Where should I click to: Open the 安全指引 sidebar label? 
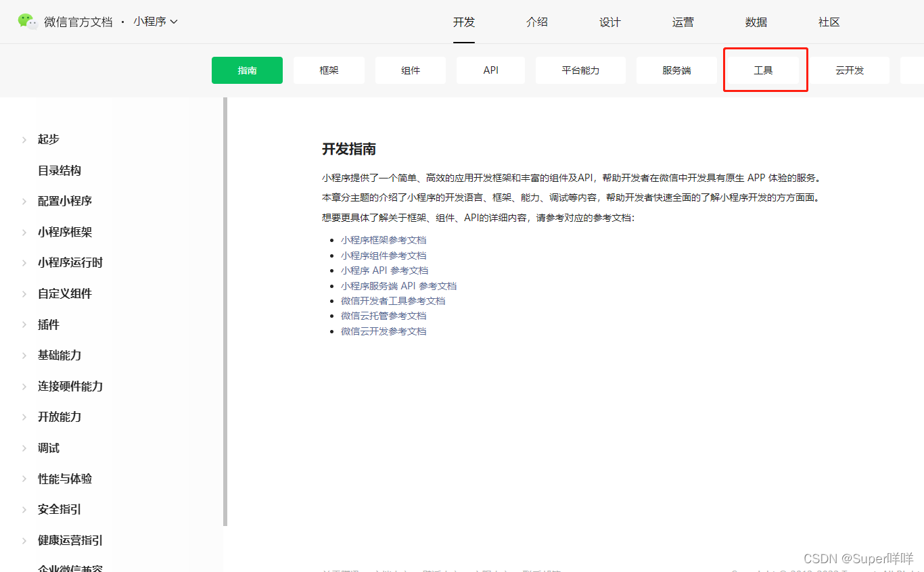point(60,510)
